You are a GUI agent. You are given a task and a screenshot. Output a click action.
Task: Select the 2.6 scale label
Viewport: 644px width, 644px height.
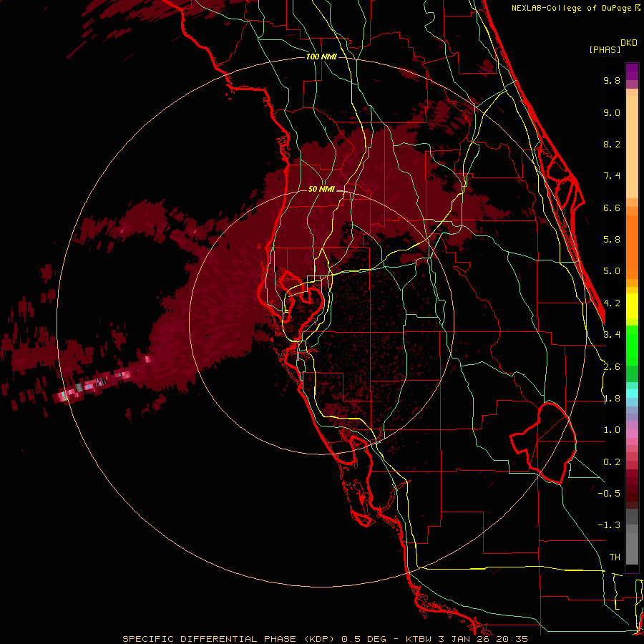point(612,367)
